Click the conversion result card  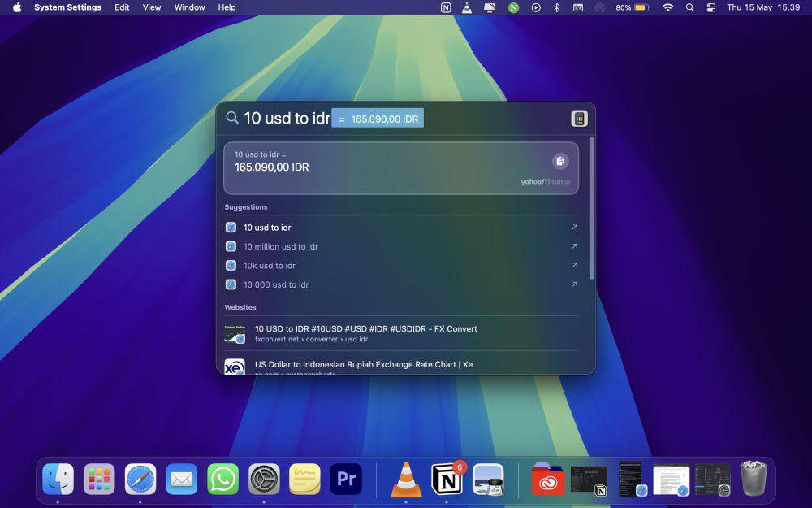tap(401, 168)
